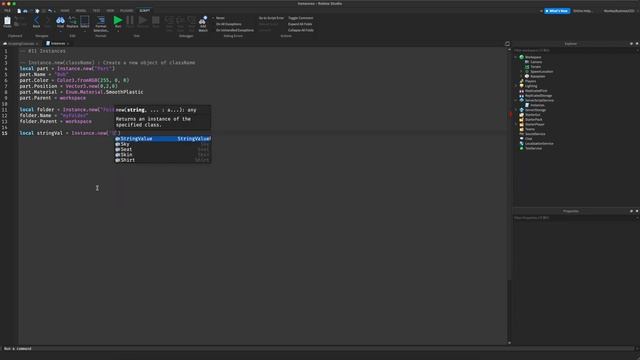Choose Seat from the autocomplete list

click(x=162, y=149)
